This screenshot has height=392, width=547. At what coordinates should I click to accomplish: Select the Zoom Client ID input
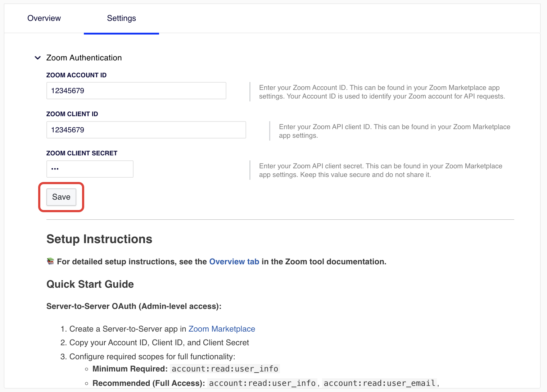pos(146,130)
